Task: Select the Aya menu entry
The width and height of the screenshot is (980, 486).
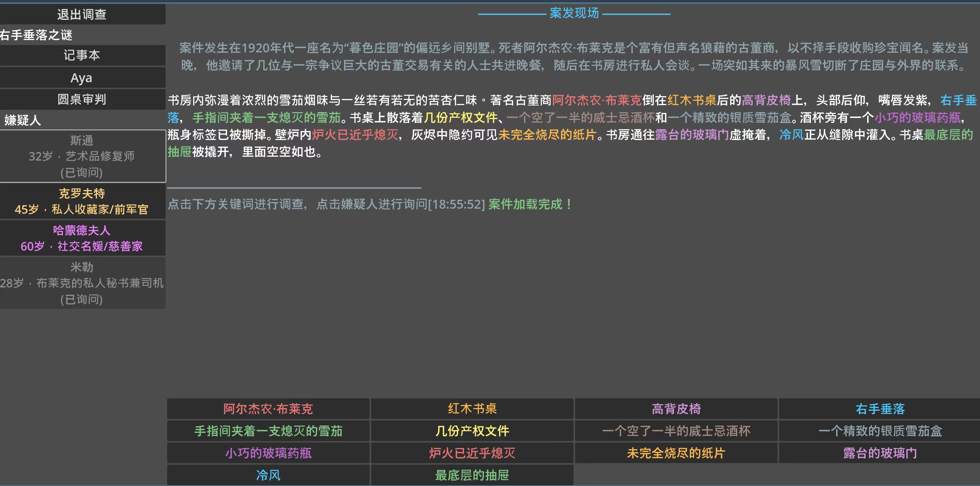Action: pyautogui.click(x=82, y=78)
